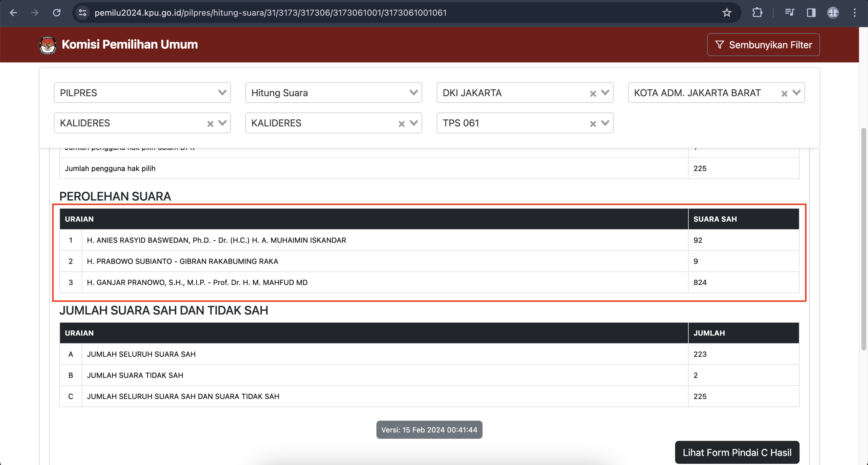Click Sembunyikan Filter button
The height and width of the screenshot is (465, 868).
tap(763, 45)
